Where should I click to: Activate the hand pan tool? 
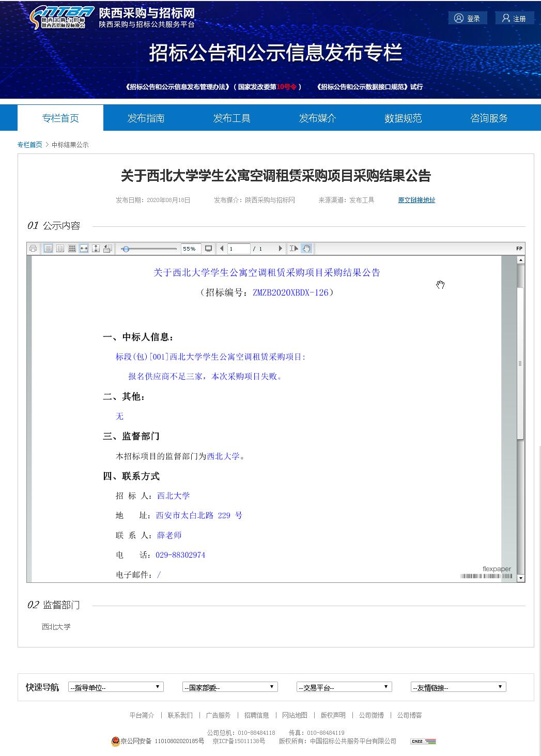[x=306, y=249]
